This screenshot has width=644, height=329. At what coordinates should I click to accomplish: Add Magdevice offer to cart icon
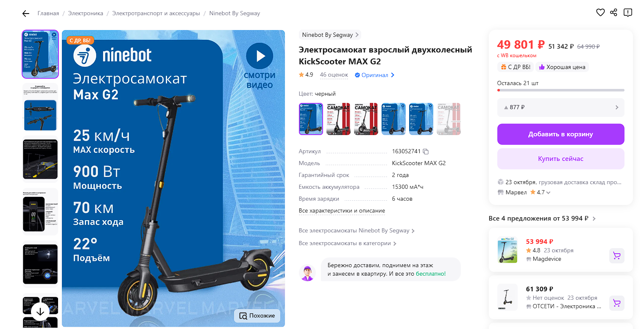pyautogui.click(x=617, y=256)
